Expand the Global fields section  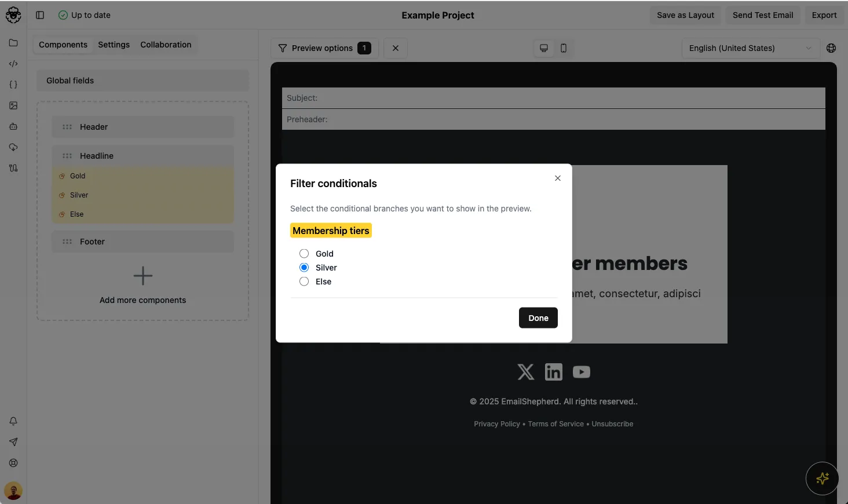(142, 81)
